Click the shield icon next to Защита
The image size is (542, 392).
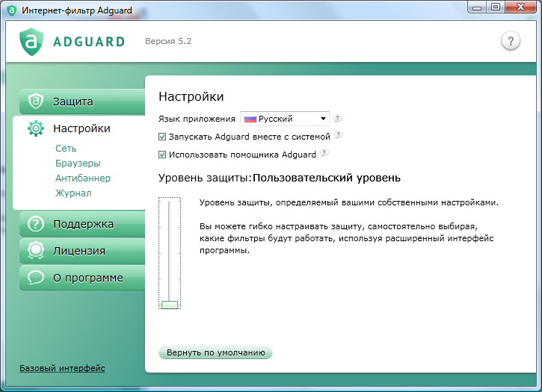pos(36,102)
